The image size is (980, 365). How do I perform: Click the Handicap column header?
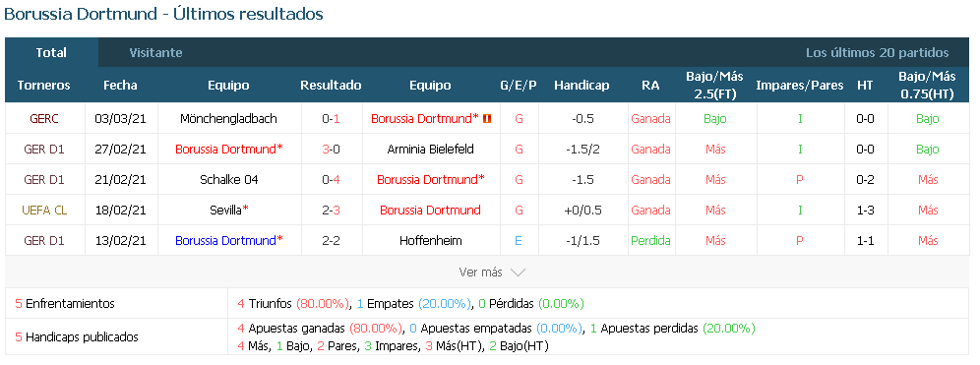(582, 85)
